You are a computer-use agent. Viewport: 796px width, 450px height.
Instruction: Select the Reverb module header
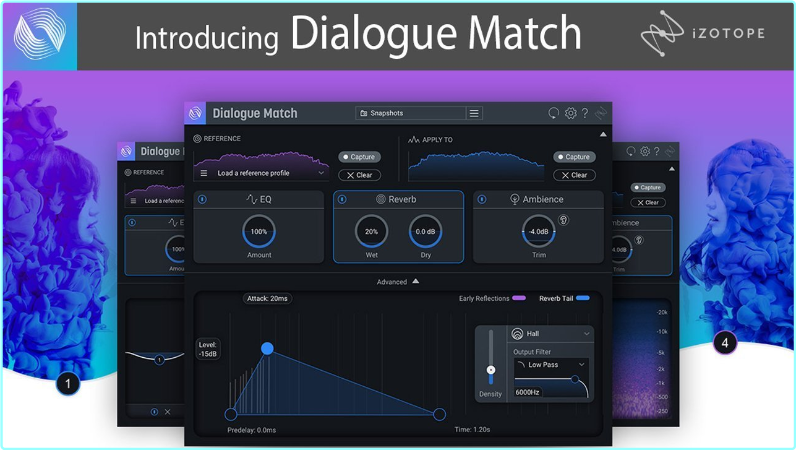pos(399,200)
